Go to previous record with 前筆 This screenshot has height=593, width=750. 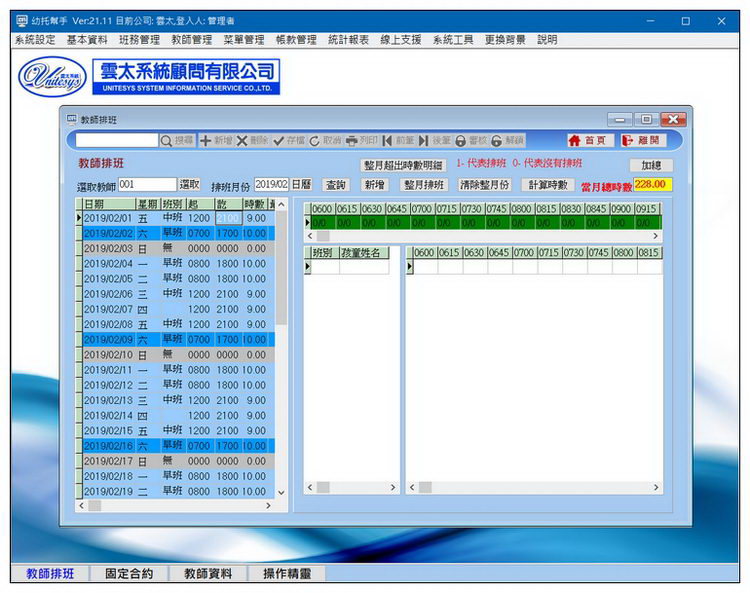tap(398, 141)
